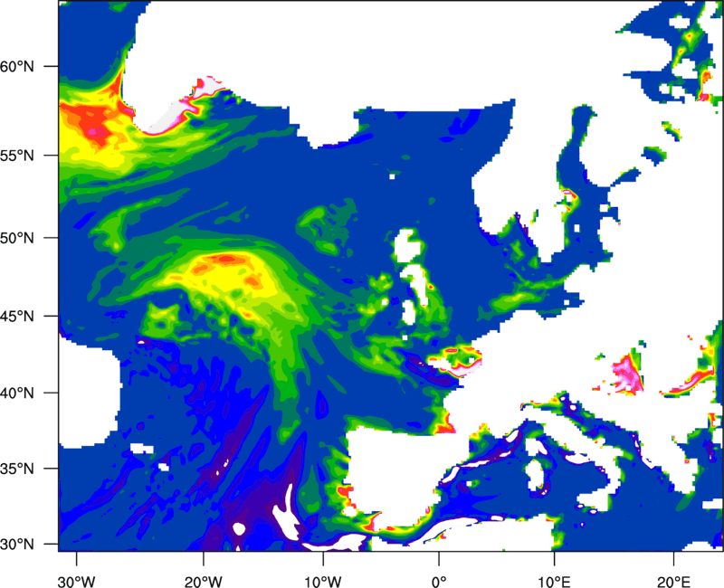Click the 20°W longitude label
The height and width of the screenshot is (588, 724).
pyautogui.click(x=203, y=582)
